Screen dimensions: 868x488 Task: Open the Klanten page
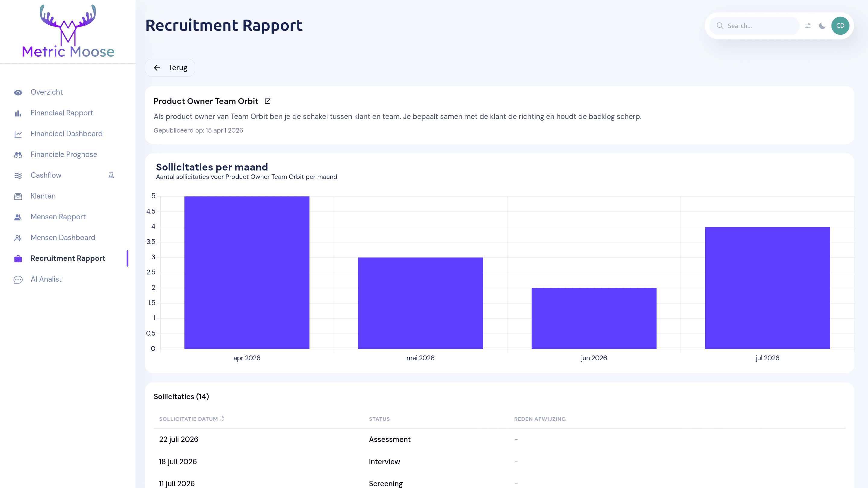click(x=43, y=196)
